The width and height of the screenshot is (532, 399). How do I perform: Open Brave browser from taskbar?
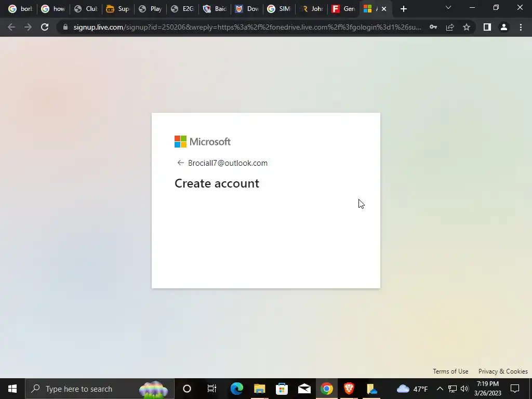tap(349, 389)
